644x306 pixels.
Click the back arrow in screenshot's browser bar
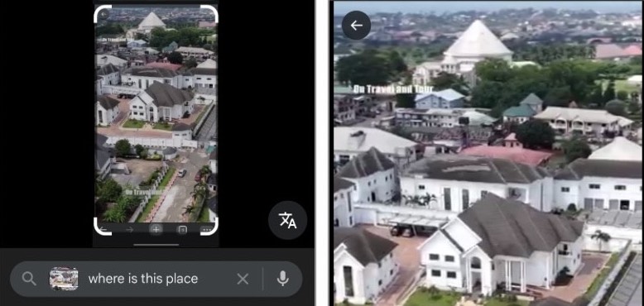[104, 229]
